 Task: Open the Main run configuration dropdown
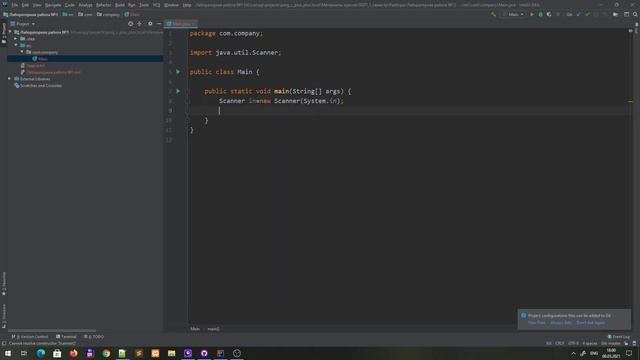[x=513, y=14]
